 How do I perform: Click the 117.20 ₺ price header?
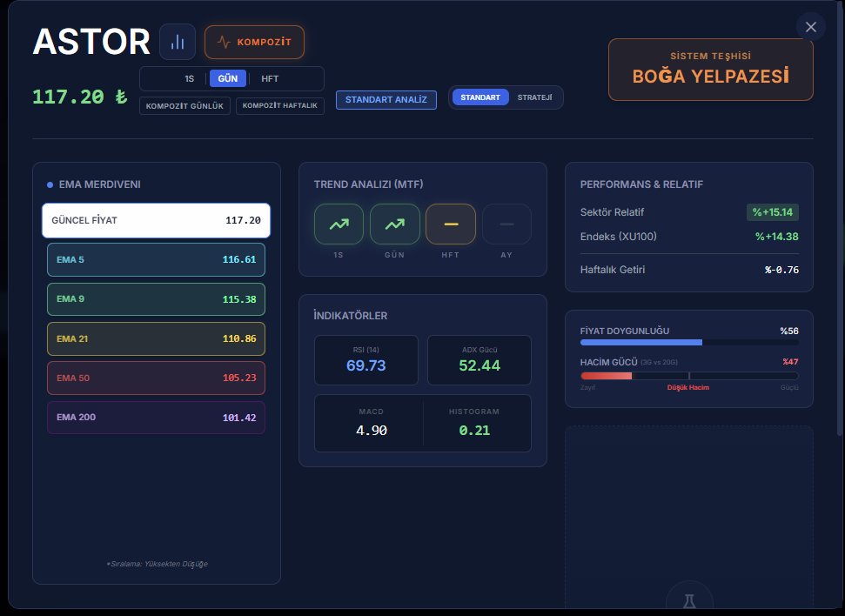coord(80,97)
